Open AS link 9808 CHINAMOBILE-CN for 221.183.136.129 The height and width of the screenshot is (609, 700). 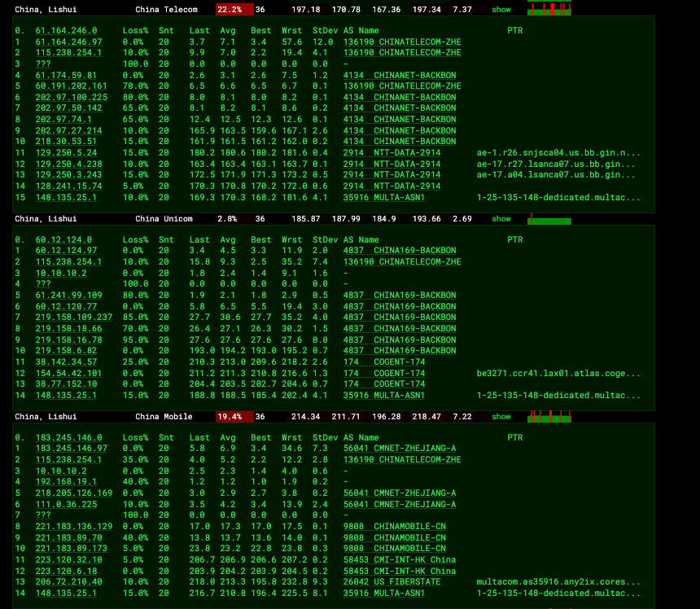tap(395, 526)
